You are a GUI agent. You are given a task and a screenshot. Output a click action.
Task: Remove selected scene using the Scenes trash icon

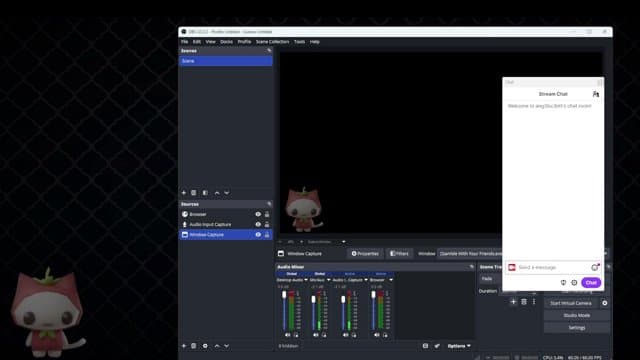pos(194,193)
